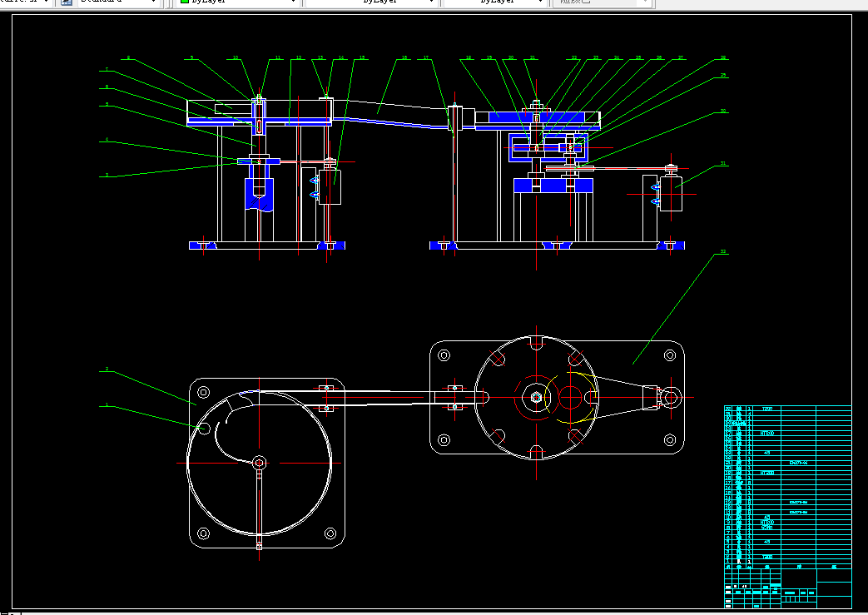This screenshot has width=868, height=615.
Task: Open the lineweight ByLayer dropdown
Action: 495,2
